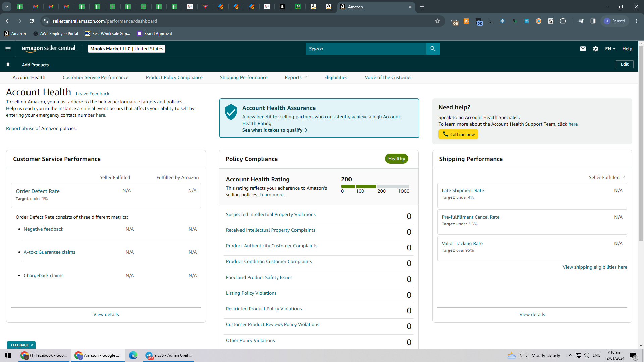The height and width of the screenshot is (362, 644).
Task: Open the Seller Fulfilled dropdown in Shipping Performance
Action: (x=607, y=177)
